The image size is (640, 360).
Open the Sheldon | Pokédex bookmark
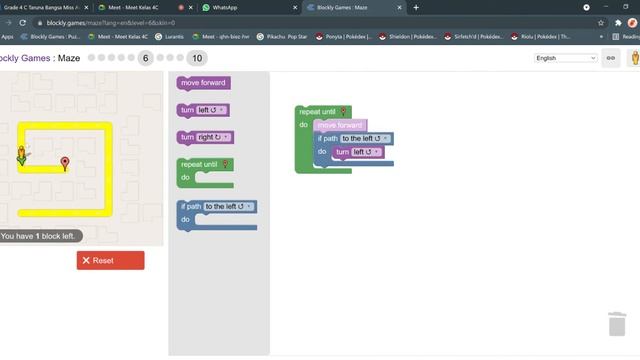coord(407,37)
